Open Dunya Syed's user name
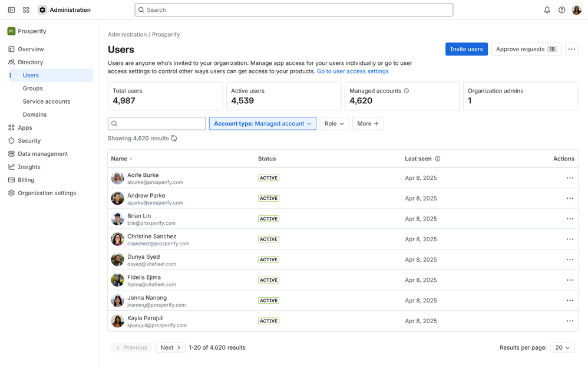 [143, 257]
